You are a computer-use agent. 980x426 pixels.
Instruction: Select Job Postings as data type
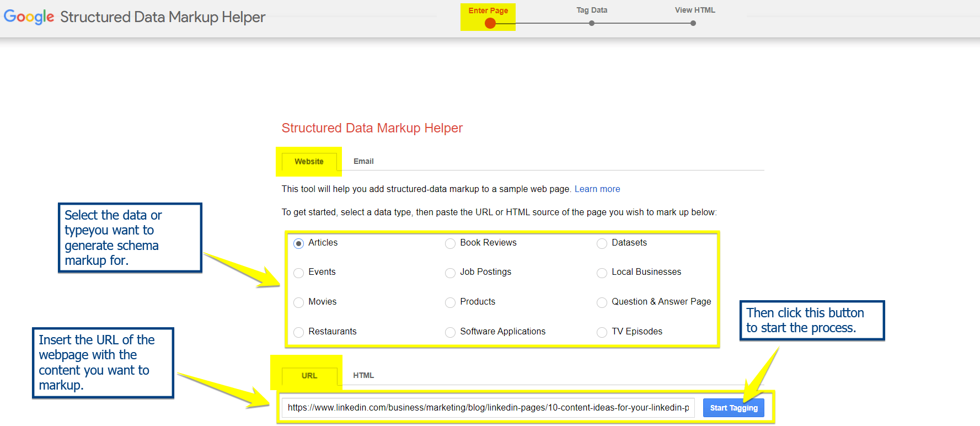click(x=450, y=273)
